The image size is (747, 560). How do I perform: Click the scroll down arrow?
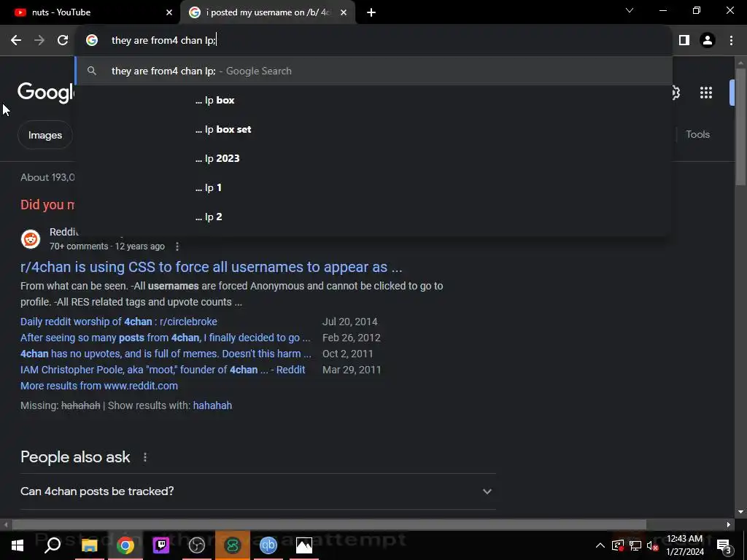pyautogui.click(x=740, y=513)
